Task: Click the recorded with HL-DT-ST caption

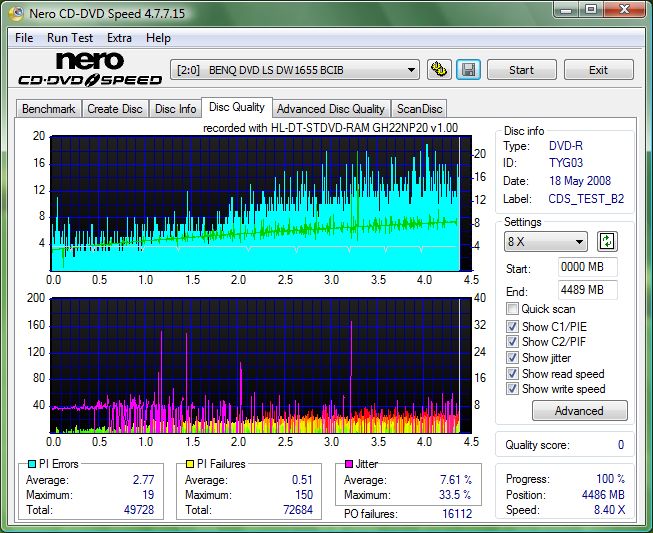Action: click(x=330, y=128)
